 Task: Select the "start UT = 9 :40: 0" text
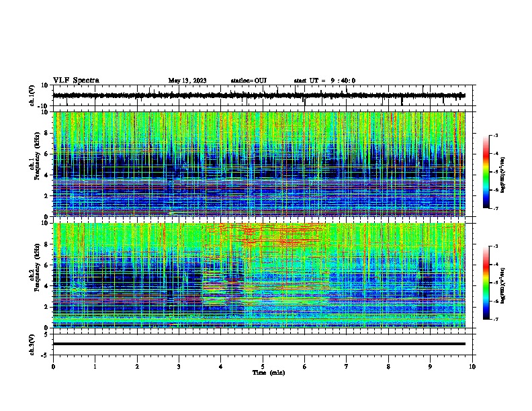[324, 81]
